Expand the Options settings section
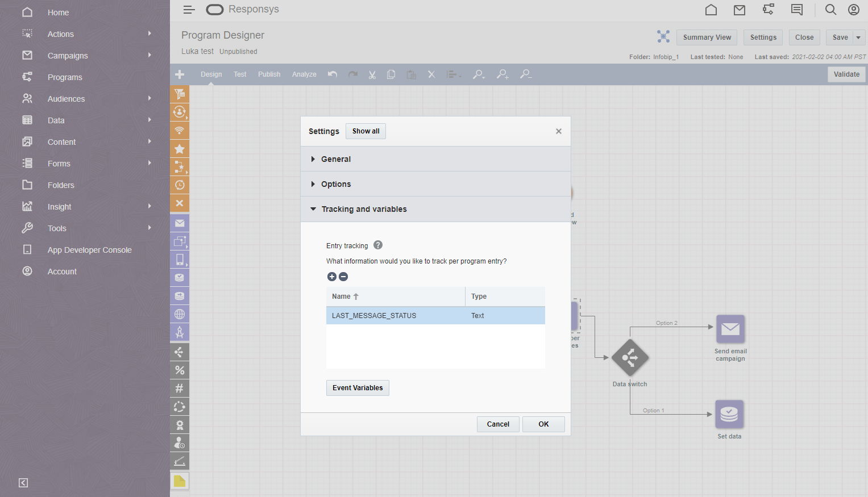Screen dimensions: 868x497 coord(336,184)
